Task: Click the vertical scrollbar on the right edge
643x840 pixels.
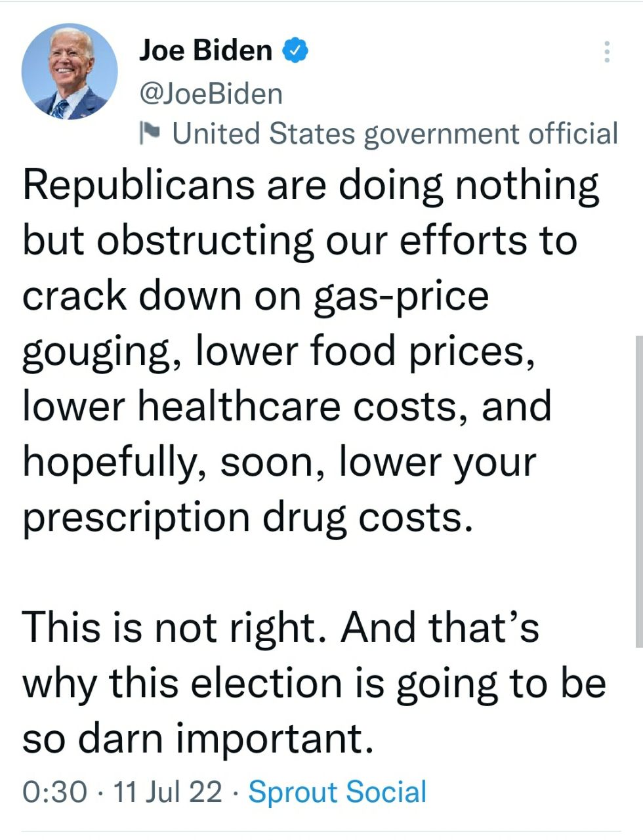Action: 638,492
